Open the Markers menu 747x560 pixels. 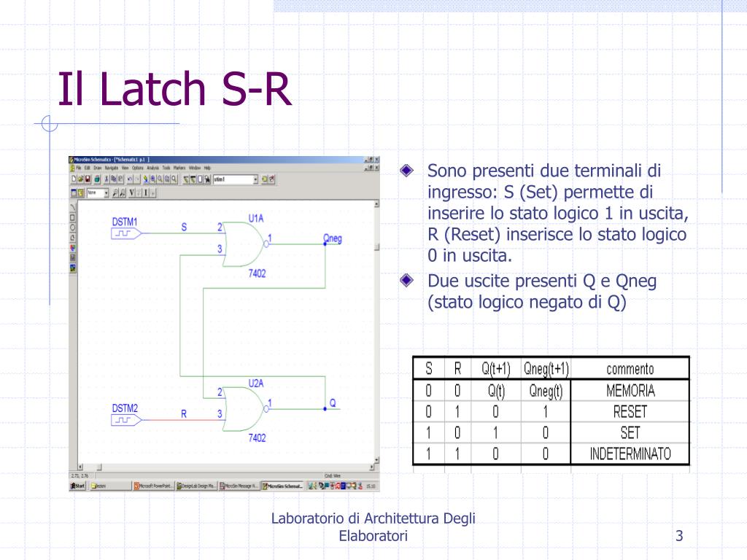179,168
